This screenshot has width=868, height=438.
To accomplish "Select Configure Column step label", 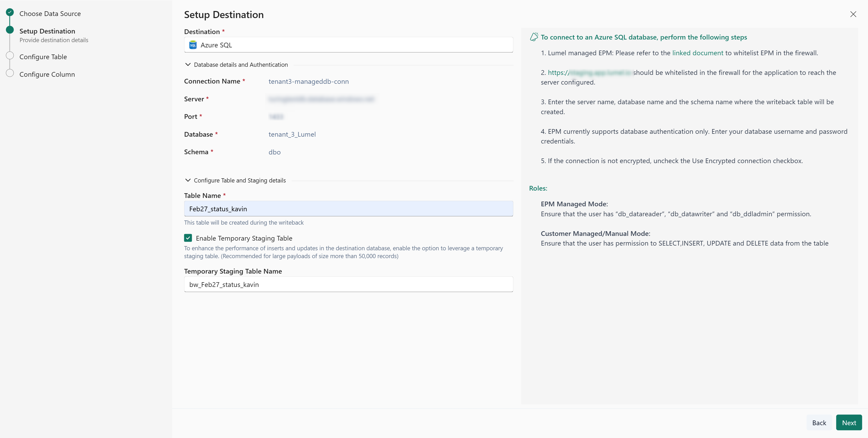I will 47,74.
